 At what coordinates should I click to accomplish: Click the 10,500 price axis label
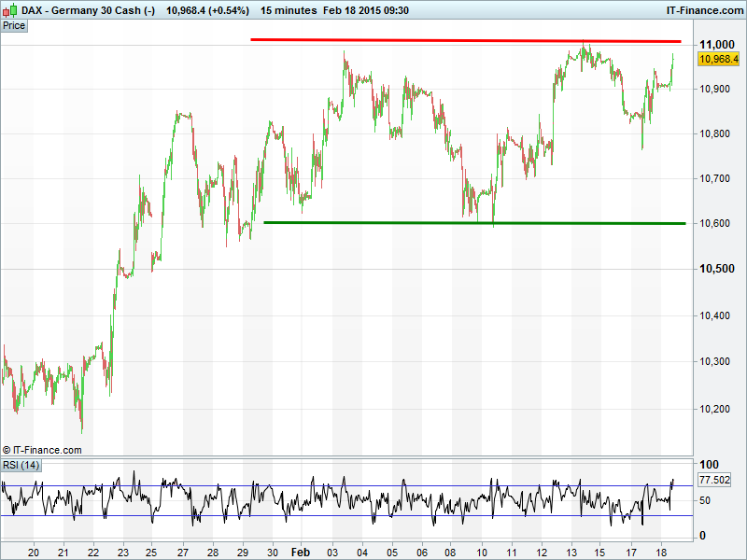[x=717, y=269]
